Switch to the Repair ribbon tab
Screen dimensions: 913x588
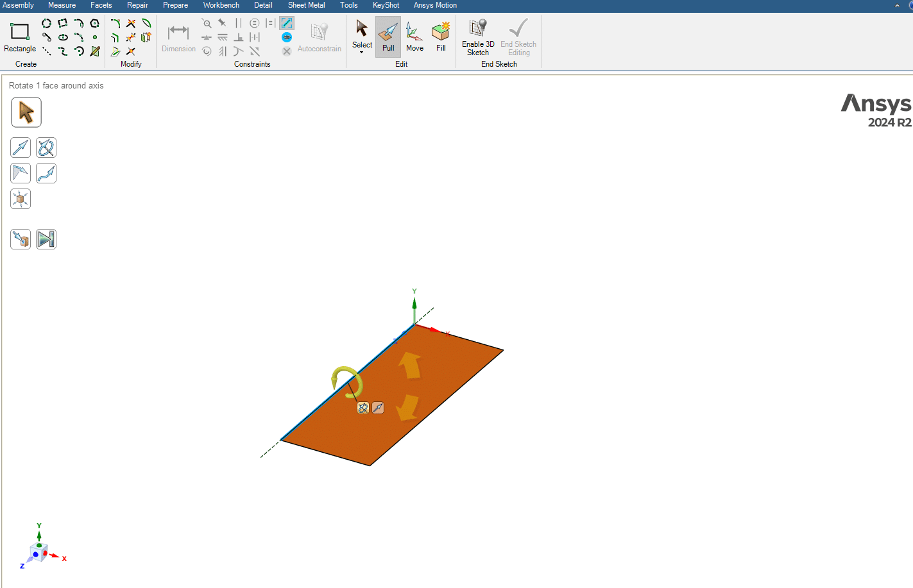(137, 5)
